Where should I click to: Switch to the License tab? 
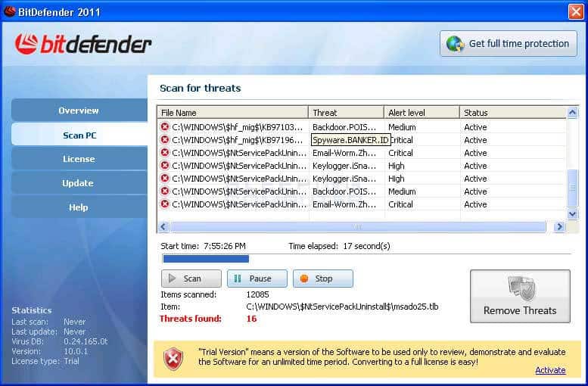pyautogui.click(x=79, y=159)
